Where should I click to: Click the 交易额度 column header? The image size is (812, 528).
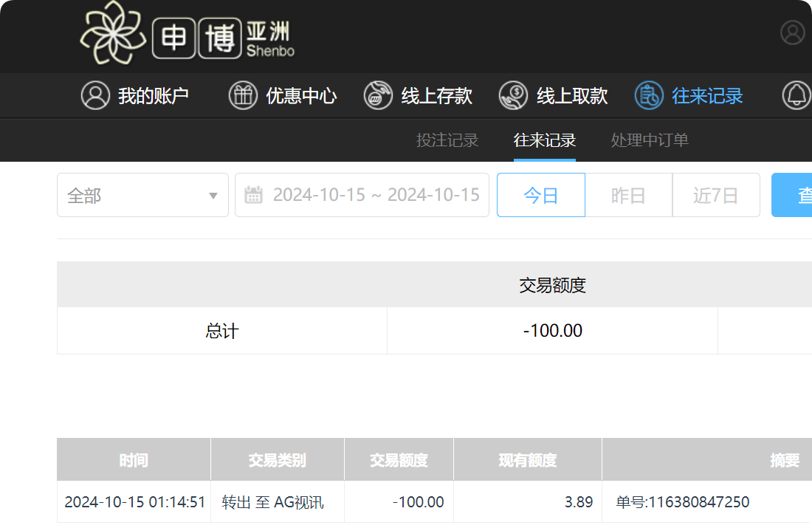tap(399, 459)
